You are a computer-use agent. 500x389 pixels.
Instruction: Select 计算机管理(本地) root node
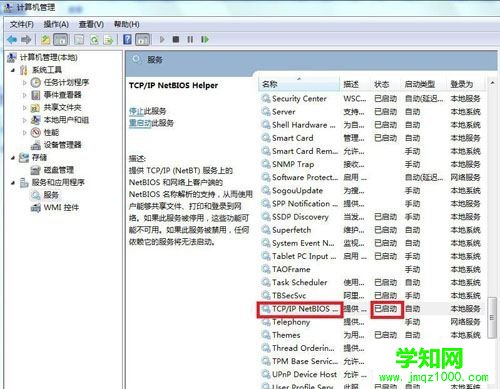coord(48,57)
